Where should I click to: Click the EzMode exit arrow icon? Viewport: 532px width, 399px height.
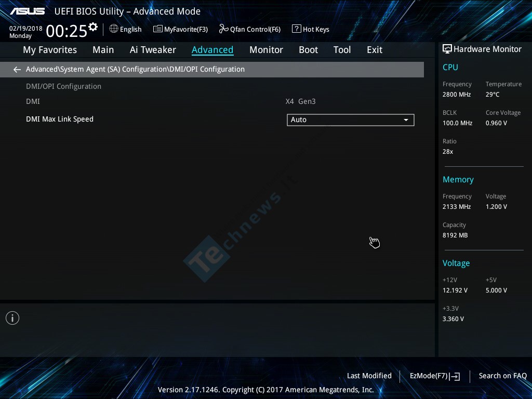click(455, 376)
